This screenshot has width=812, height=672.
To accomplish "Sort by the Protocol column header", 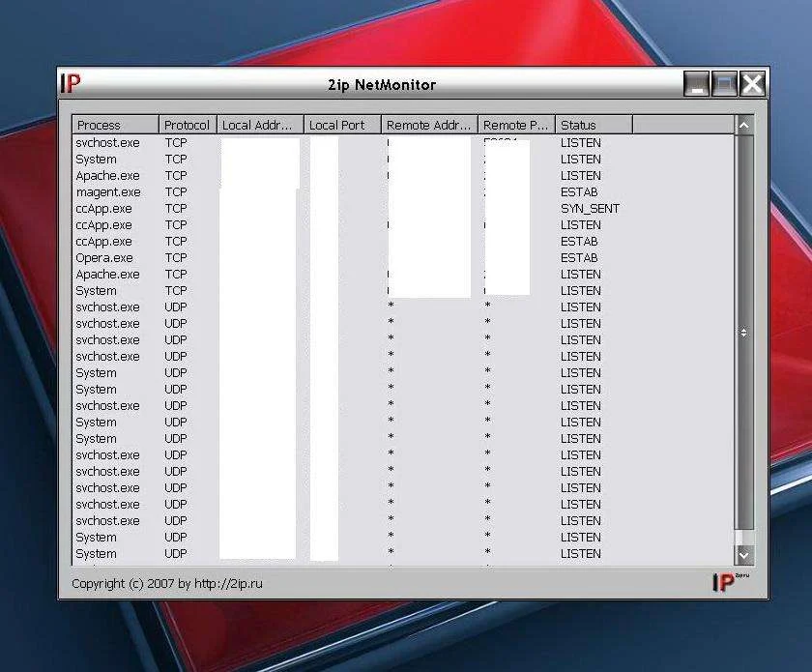I will pyautogui.click(x=188, y=125).
